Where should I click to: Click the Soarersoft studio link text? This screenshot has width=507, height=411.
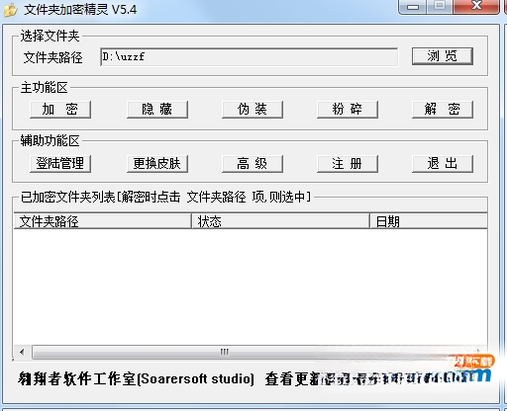[x=196, y=379]
